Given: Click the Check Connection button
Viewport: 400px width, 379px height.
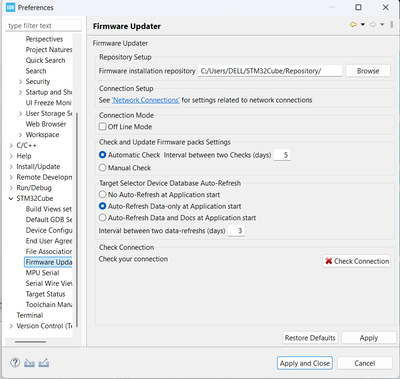Looking at the screenshot, I should click(357, 261).
